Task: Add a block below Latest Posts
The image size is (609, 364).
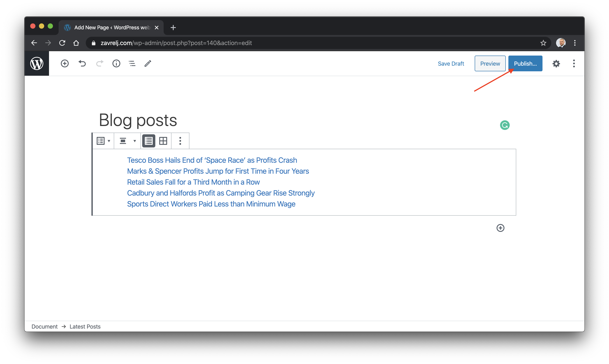Action: point(500,228)
